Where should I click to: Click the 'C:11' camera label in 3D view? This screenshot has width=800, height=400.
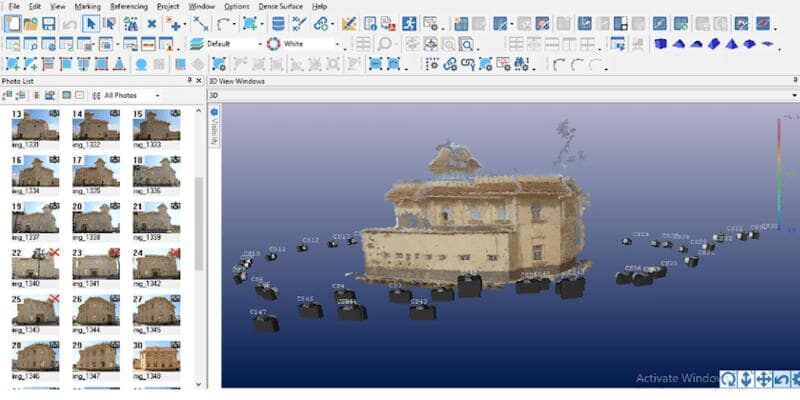click(x=277, y=249)
